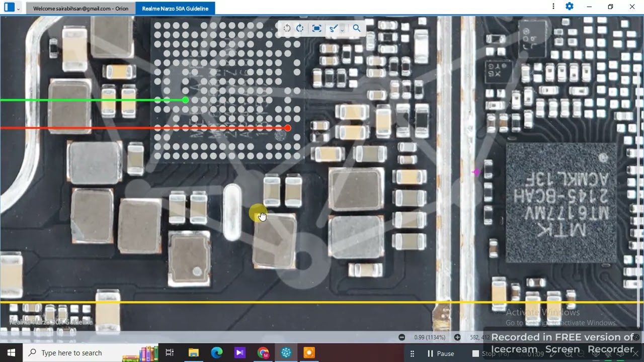644x362 pixels.
Task: Click the magenta marker near MT6177MV chip
Action: tap(476, 172)
